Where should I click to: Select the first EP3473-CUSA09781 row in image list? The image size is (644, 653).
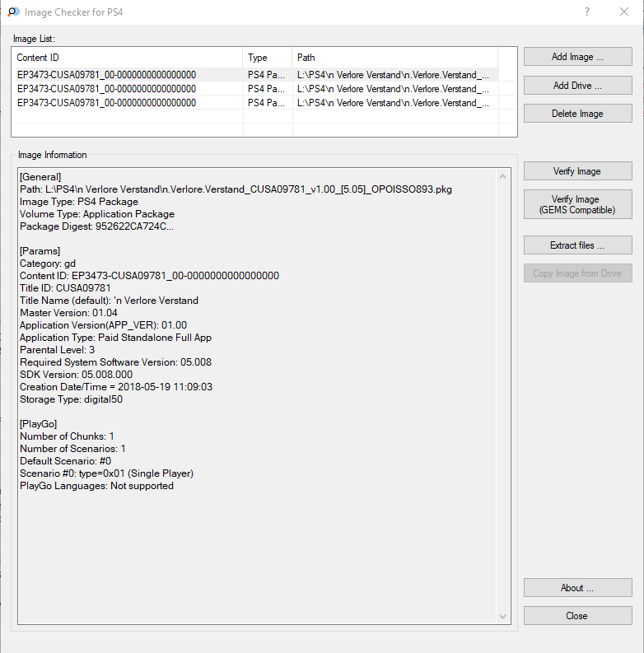click(x=257, y=75)
